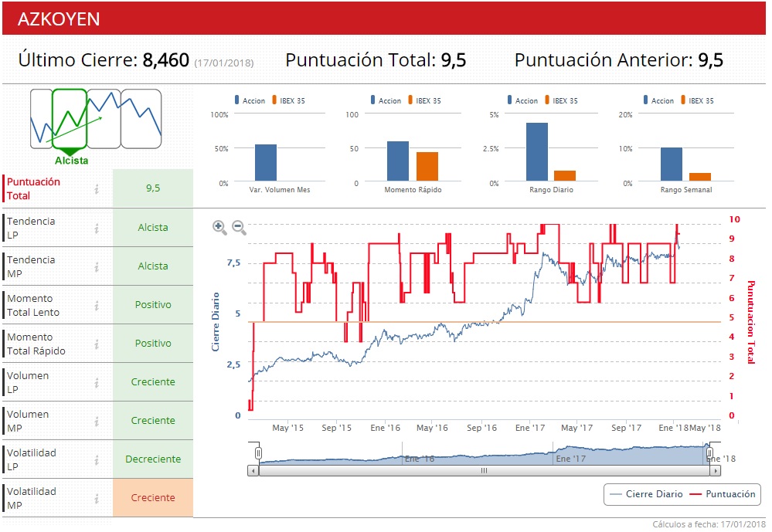Screen dimensions: 772x532
Task: Click the Creciente value for Volatilidad MP
Action: click(x=153, y=497)
